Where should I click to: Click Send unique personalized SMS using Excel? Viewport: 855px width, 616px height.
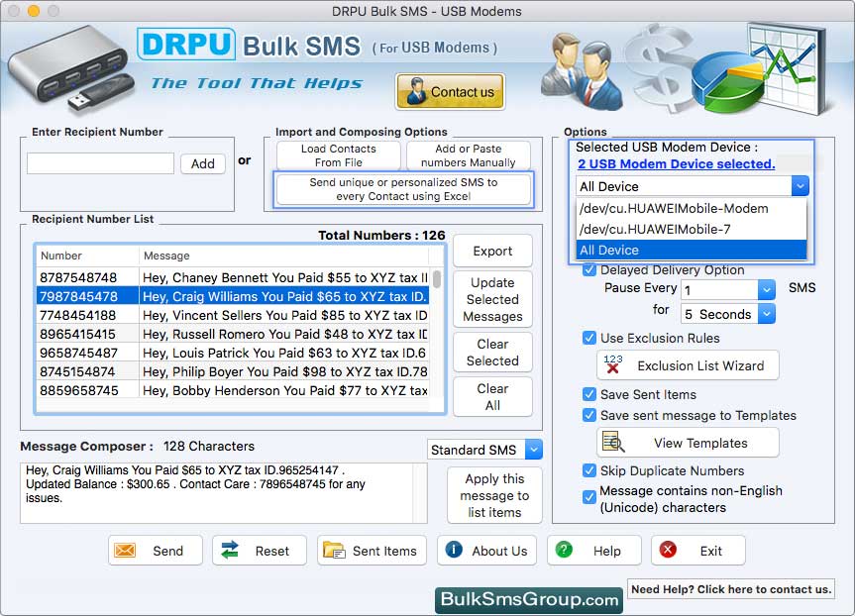403,189
